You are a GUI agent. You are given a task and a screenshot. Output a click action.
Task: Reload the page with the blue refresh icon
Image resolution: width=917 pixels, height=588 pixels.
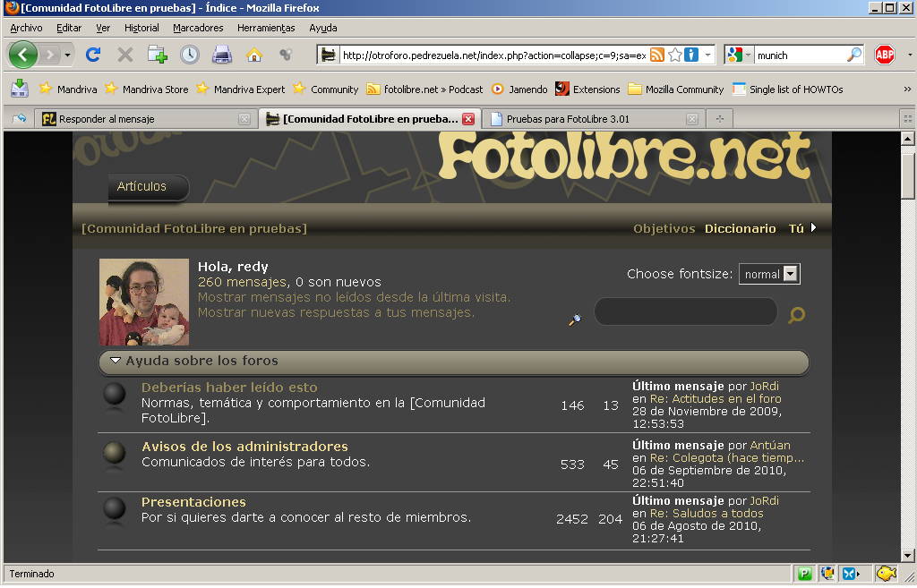(x=93, y=55)
